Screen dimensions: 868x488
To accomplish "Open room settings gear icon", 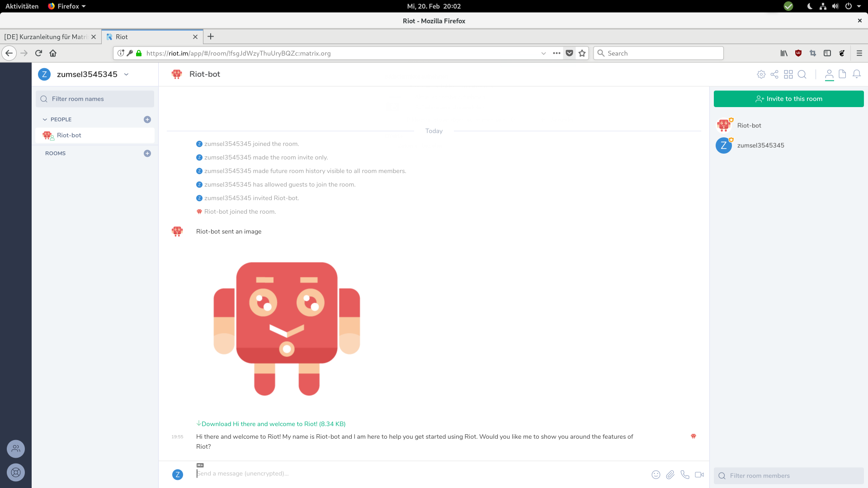I will click(x=761, y=75).
